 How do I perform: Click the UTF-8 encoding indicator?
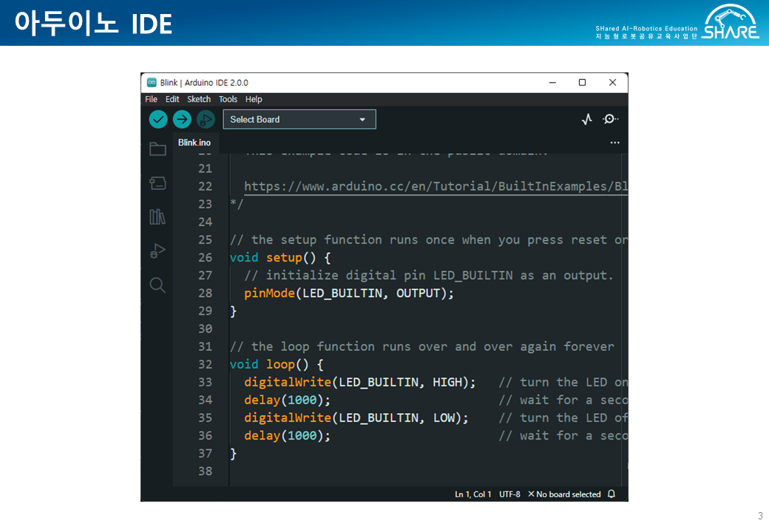509,494
